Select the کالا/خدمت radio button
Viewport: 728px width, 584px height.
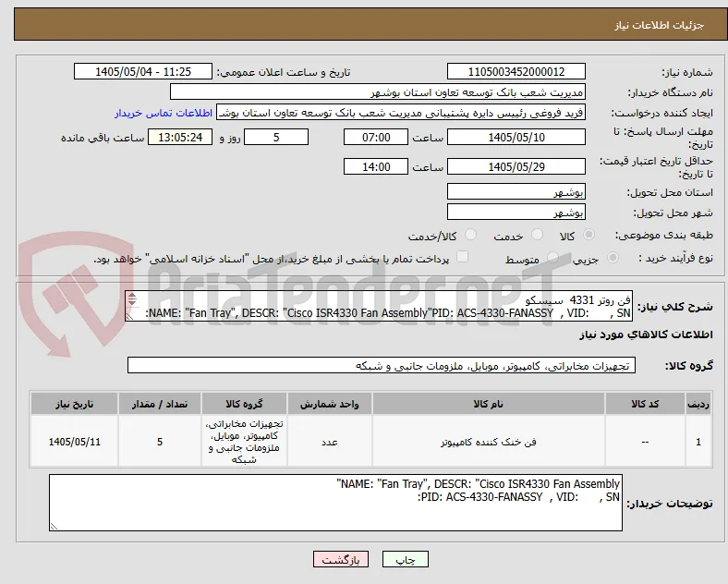coord(470,235)
